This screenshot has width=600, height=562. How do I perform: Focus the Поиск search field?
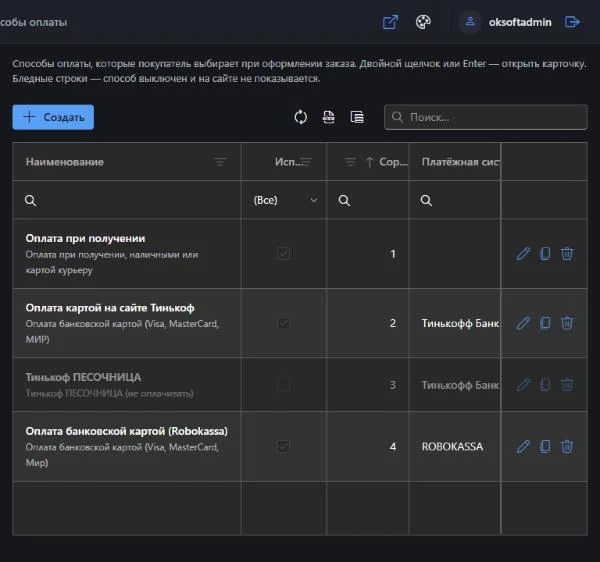pos(486,117)
